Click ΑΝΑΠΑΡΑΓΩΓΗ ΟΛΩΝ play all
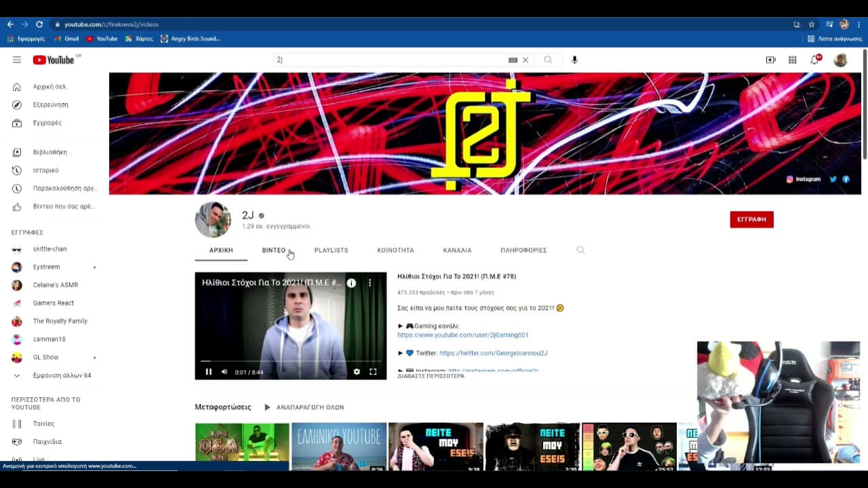868x488 pixels. 304,407
